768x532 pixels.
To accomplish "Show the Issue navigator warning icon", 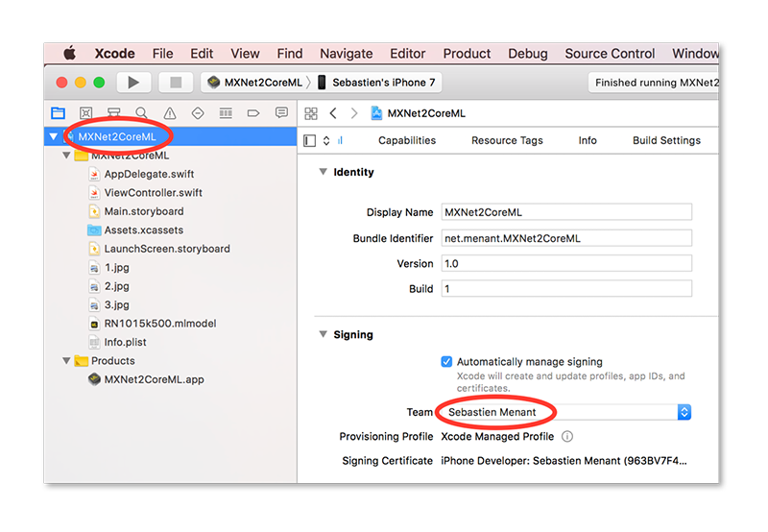I will pyautogui.click(x=170, y=113).
